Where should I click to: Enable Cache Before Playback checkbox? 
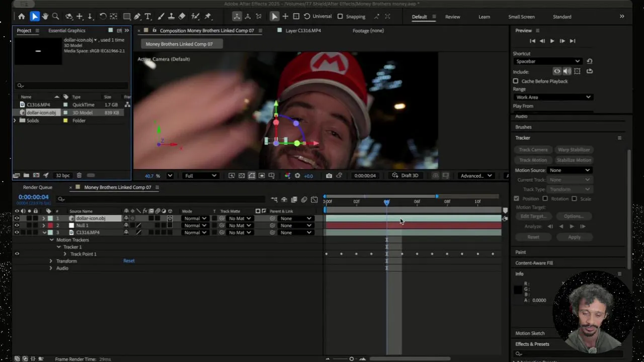point(516,81)
